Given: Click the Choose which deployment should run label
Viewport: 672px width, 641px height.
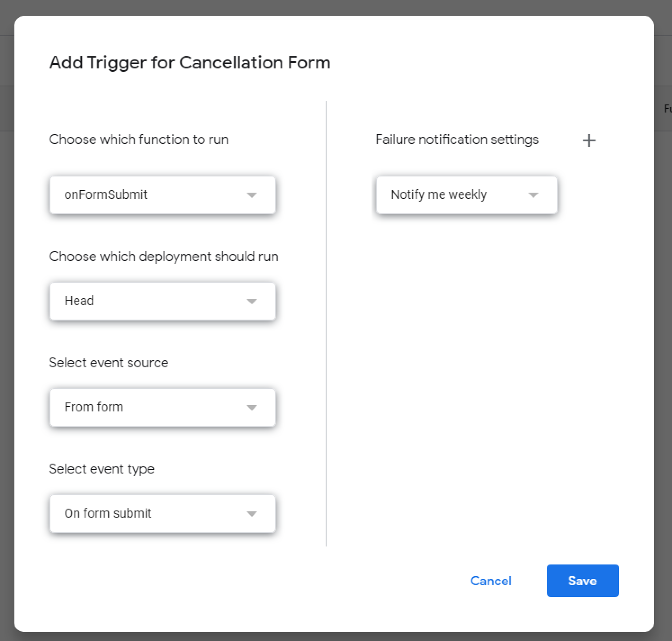Looking at the screenshot, I should click(x=164, y=257).
